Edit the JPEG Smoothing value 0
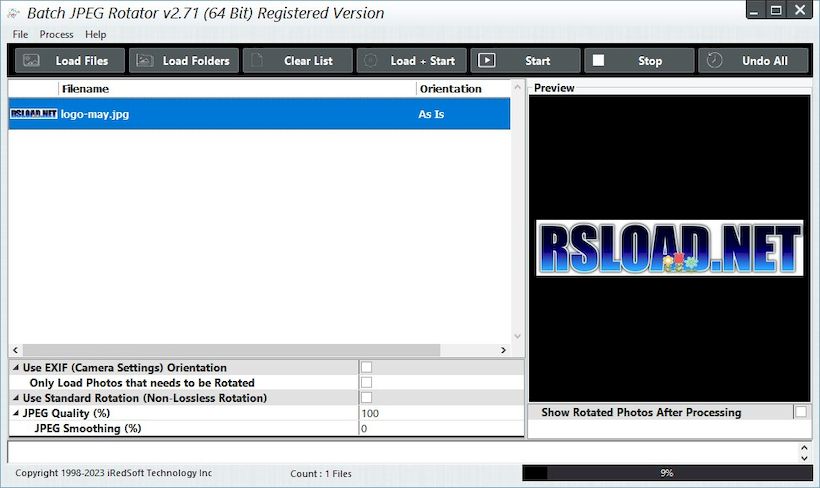820x488 pixels. [441, 428]
